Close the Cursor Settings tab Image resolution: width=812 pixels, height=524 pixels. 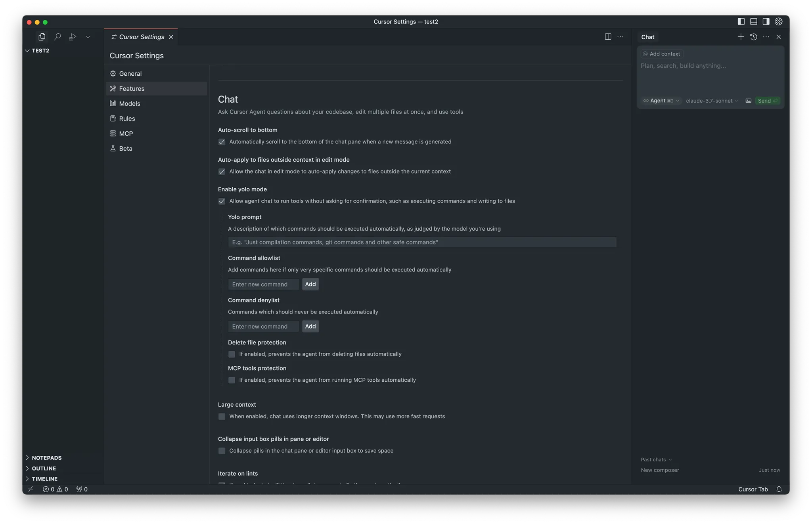pos(171,37)
